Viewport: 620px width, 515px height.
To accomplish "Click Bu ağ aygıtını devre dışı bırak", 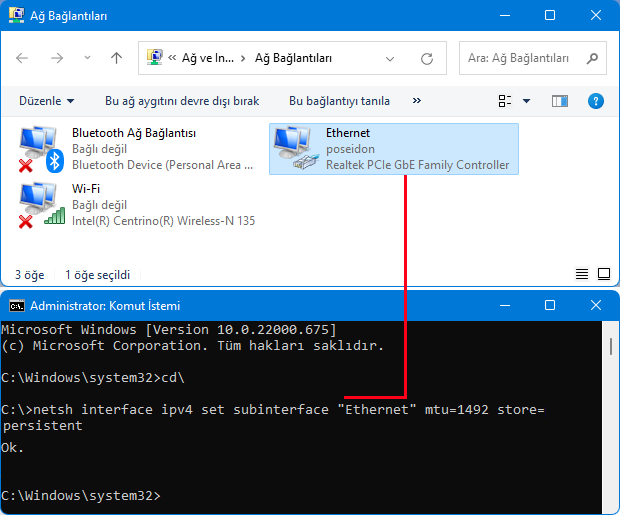I will pos(182,101).
